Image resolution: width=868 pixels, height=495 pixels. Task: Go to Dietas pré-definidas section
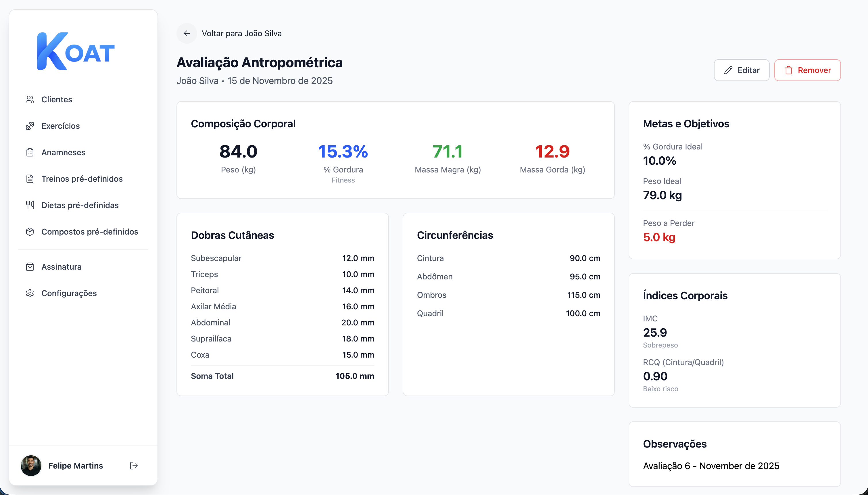tap(80, 205)
